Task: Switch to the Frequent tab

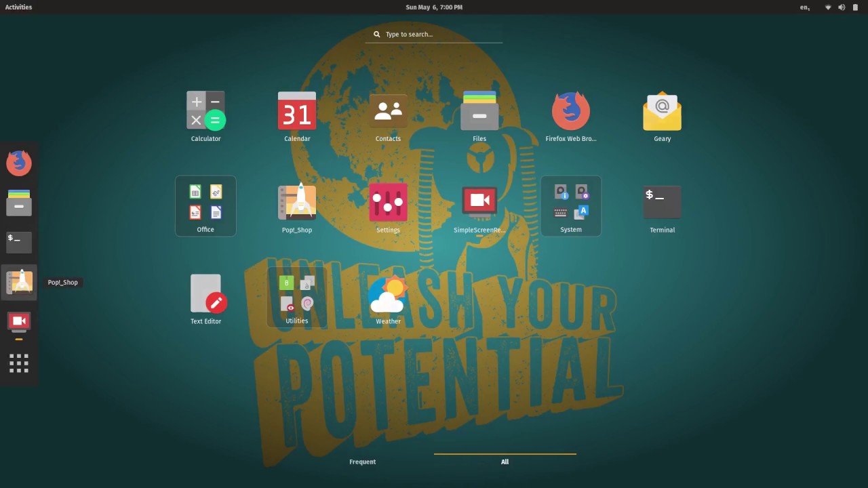Action: pos(362,462)
